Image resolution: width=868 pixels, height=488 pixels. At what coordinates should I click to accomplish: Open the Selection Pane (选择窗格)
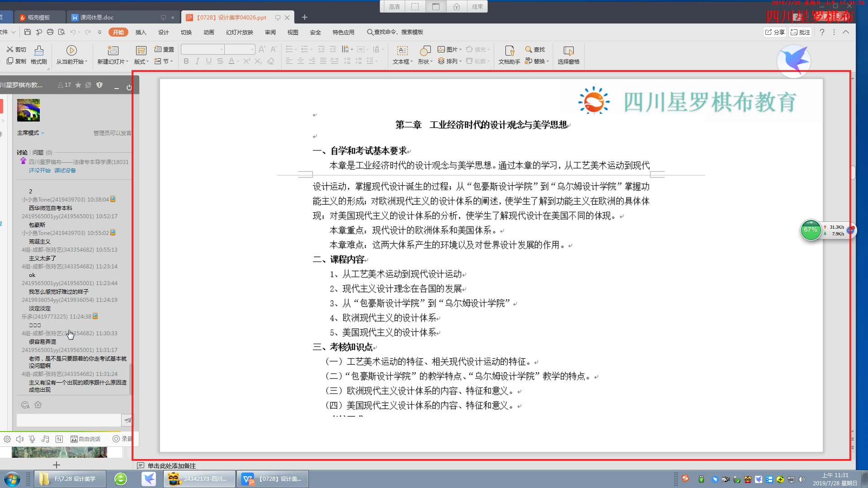pyautogui.click(x=568, y=51)
